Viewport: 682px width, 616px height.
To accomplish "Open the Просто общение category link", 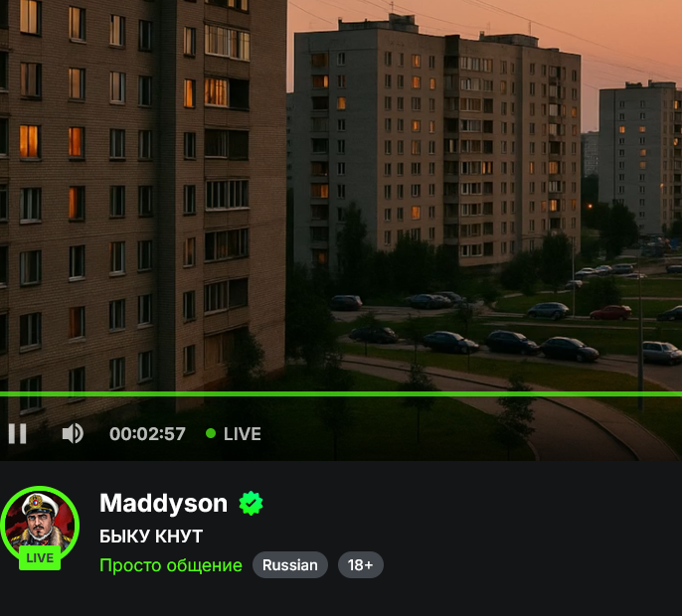I will pyautogui.click(x=171, y=565).
